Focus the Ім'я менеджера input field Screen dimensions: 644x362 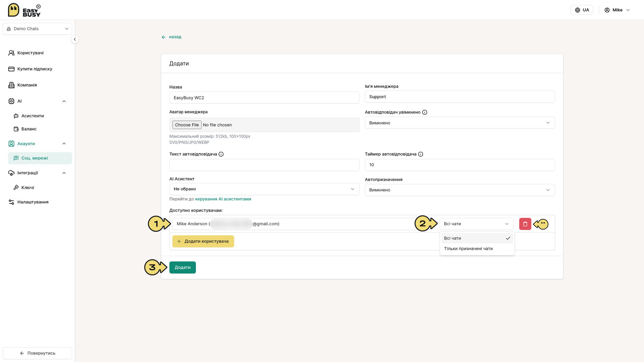pos(460,97)
